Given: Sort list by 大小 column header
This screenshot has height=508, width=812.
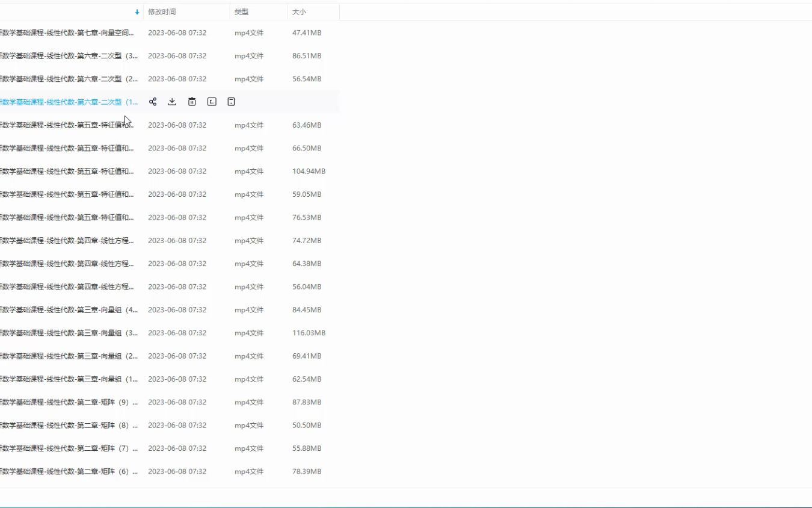Looking at the screenshot, I should (x=299, y=12).
